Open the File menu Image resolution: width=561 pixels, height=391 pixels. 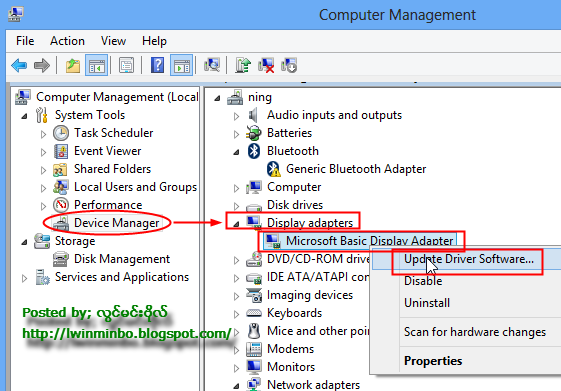pos(25,41)
